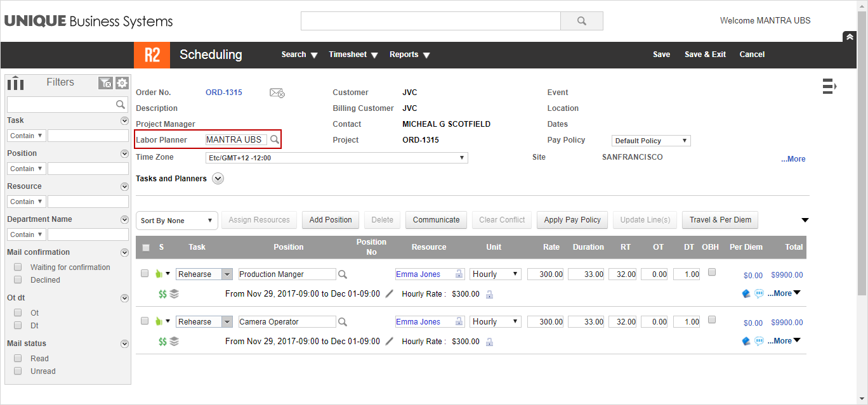Open the Pay Policy dropdown
This screenshot has height=405, width=868.
coord(651,141)
